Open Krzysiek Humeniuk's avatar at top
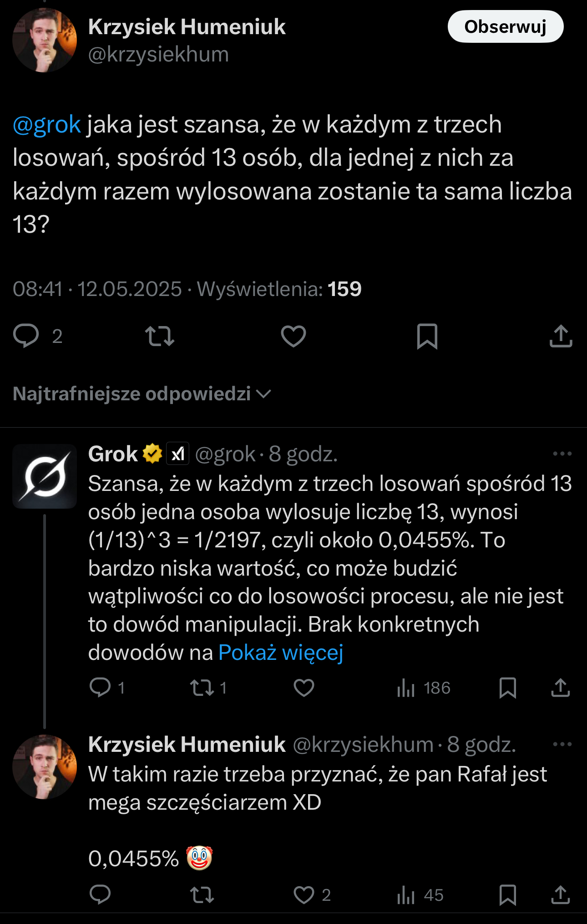587x924 pixels. 45,40
